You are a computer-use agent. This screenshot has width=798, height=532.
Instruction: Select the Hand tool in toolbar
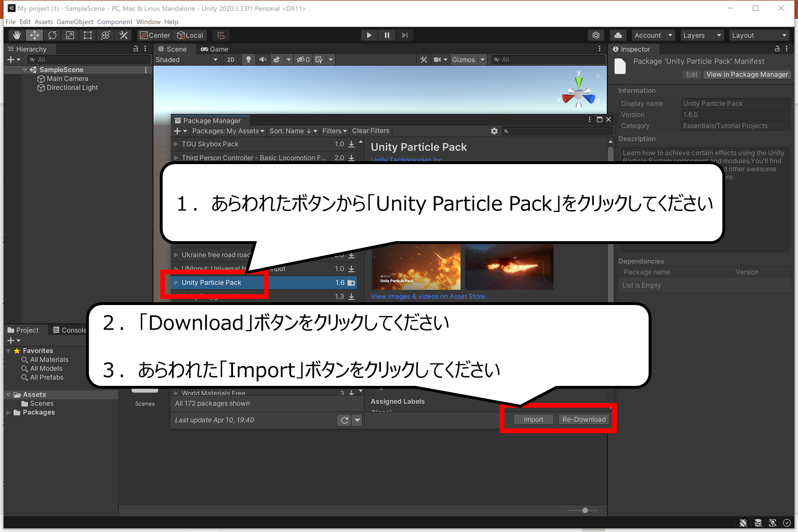[17, 35]
